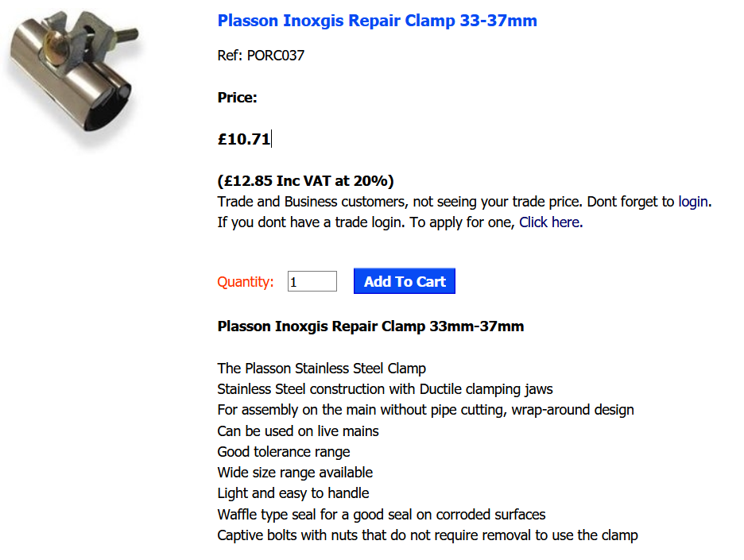Follow the Click here trade application link
The width and height of the screenshot is (744, 560).
[548, 222]
